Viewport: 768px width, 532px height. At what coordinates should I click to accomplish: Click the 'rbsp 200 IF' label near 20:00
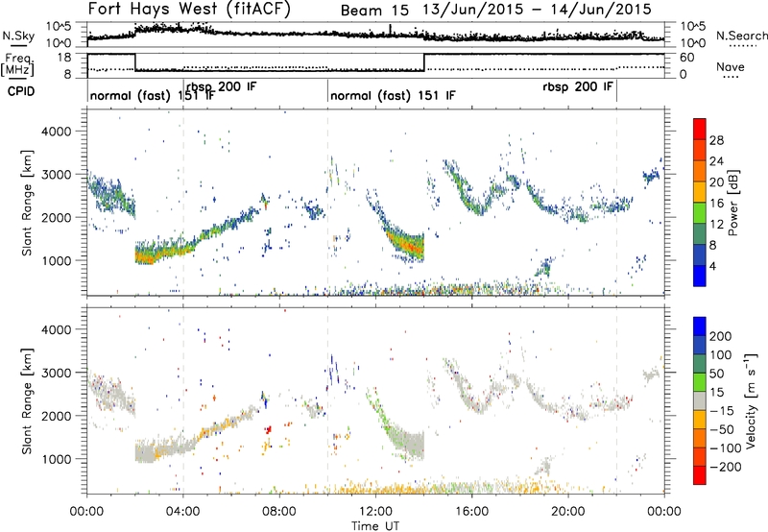pyautogui.click(x=578, y=86)
